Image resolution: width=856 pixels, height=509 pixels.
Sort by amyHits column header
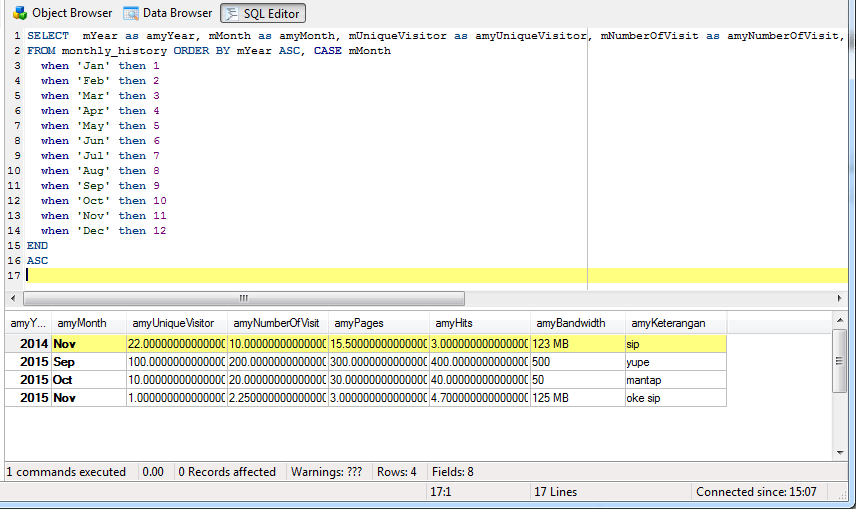click(480, 323)
